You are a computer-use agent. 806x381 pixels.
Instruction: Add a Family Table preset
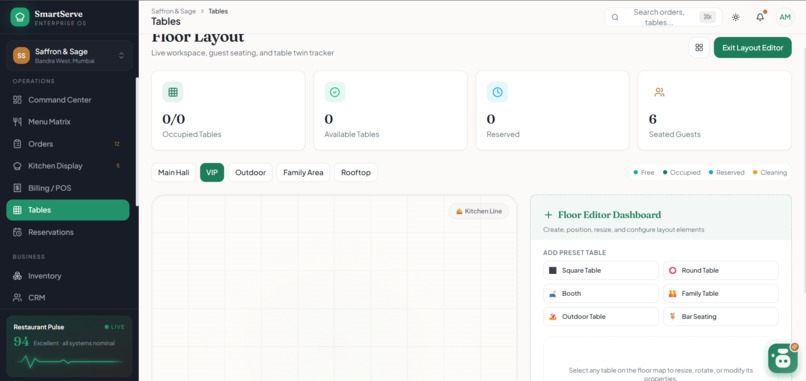(721, 294)
